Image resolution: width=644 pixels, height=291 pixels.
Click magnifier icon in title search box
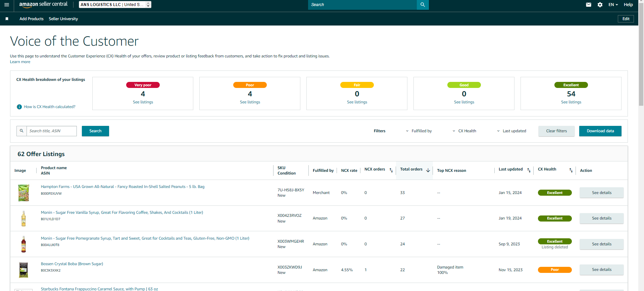click(21, 131)
